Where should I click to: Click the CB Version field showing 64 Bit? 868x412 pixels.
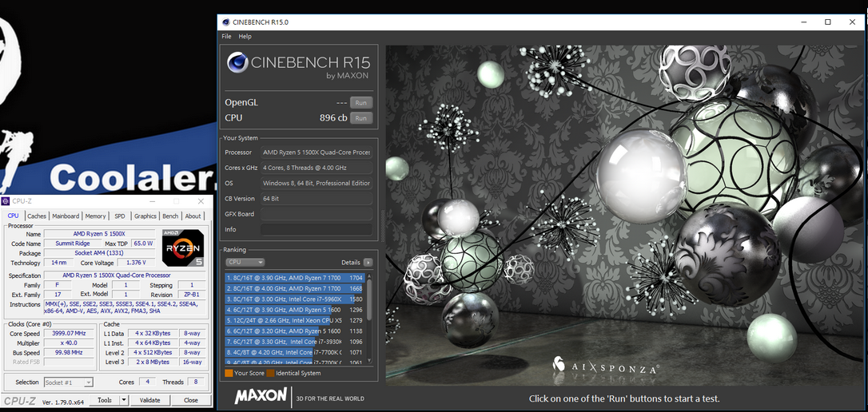click(316, 199)
